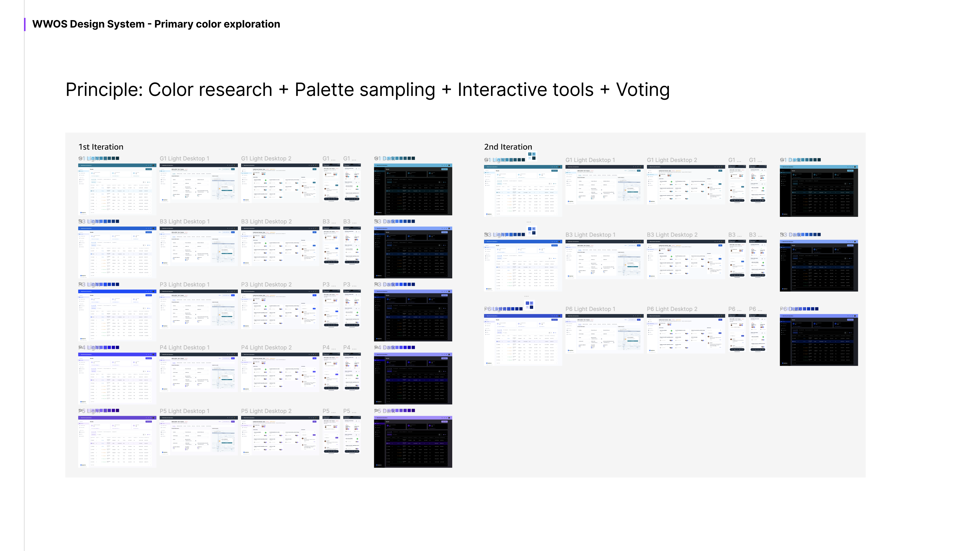Select the 1st Iteration P5 Light Desktop 2 frame
The width and height of the screenshot is (980, 551).
pos(280,435)
